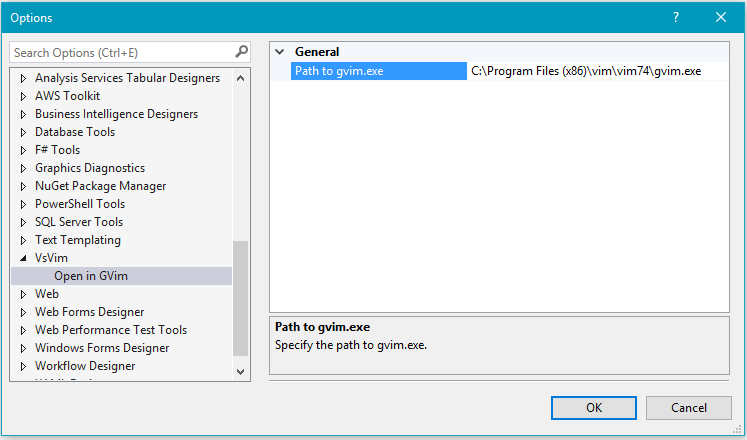Select F# Tools label

[x=57, y=150]
